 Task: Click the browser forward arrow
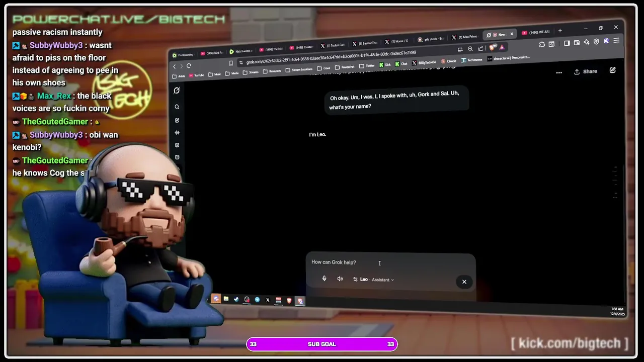point(181,66)
